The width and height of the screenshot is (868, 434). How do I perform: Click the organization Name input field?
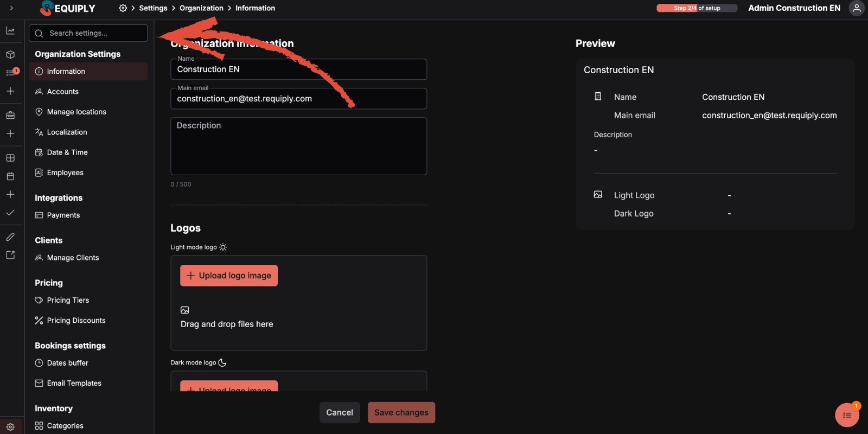[x=299, y=69]
